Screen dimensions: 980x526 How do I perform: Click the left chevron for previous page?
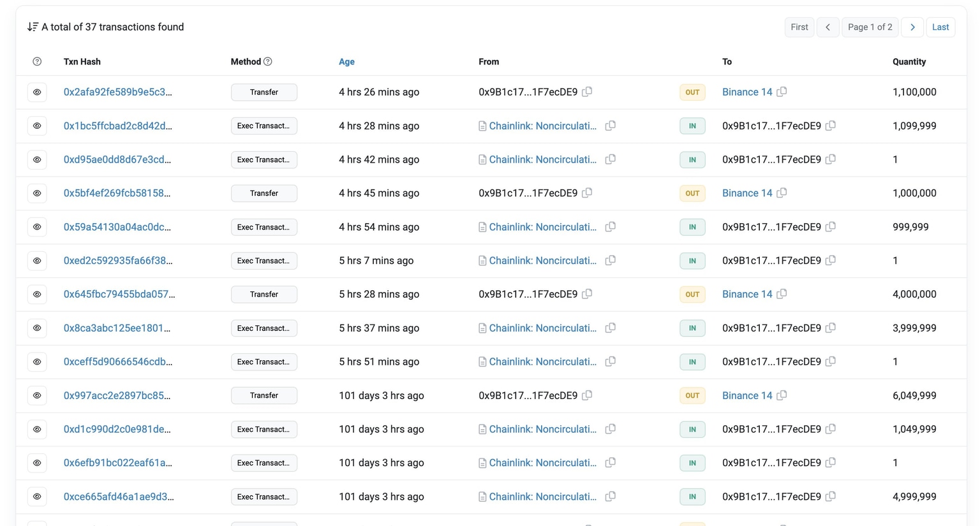click(828, 27)
